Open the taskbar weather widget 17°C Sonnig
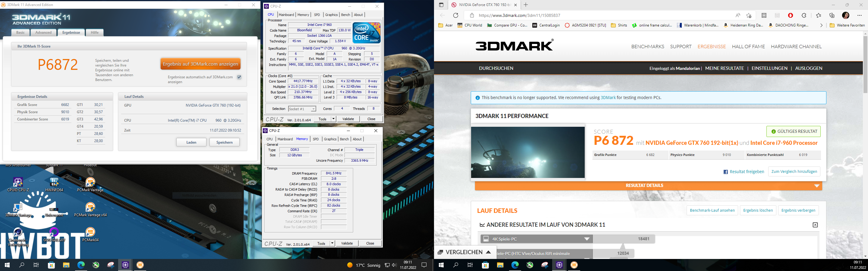 pos(363,265)
